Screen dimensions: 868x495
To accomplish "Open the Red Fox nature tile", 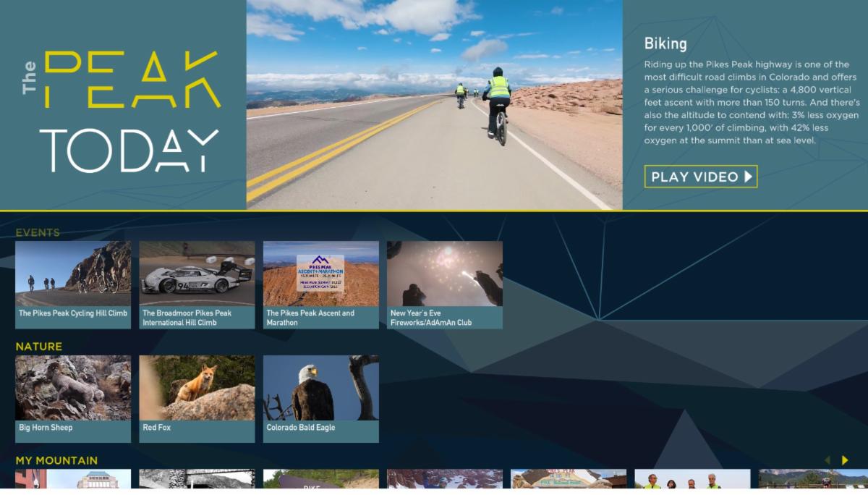I will coord(197,399).
